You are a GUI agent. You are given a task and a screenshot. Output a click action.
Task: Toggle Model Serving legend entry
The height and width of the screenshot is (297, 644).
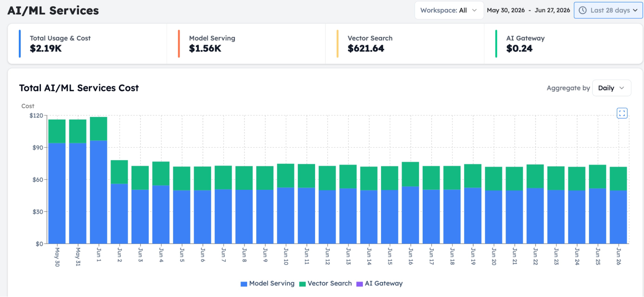tap(267, 283)
